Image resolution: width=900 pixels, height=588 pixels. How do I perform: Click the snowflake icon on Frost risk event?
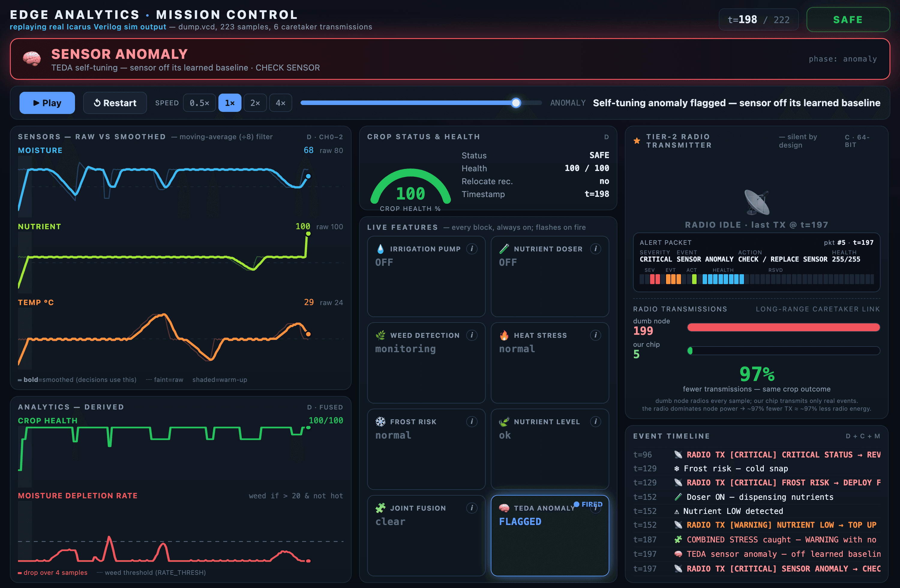677,469
